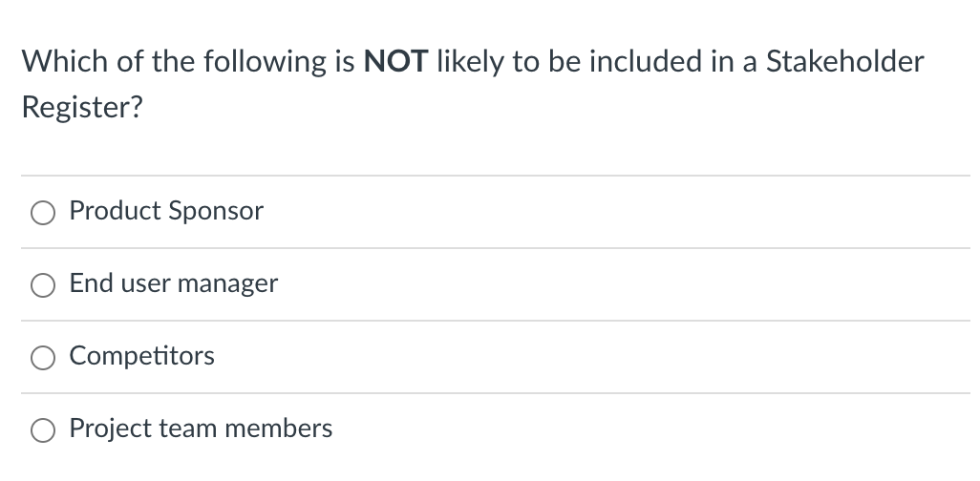980x481 pixels.
Task: Click the word 'Stakeholder' in the question
Action: (x=845, y=61)
